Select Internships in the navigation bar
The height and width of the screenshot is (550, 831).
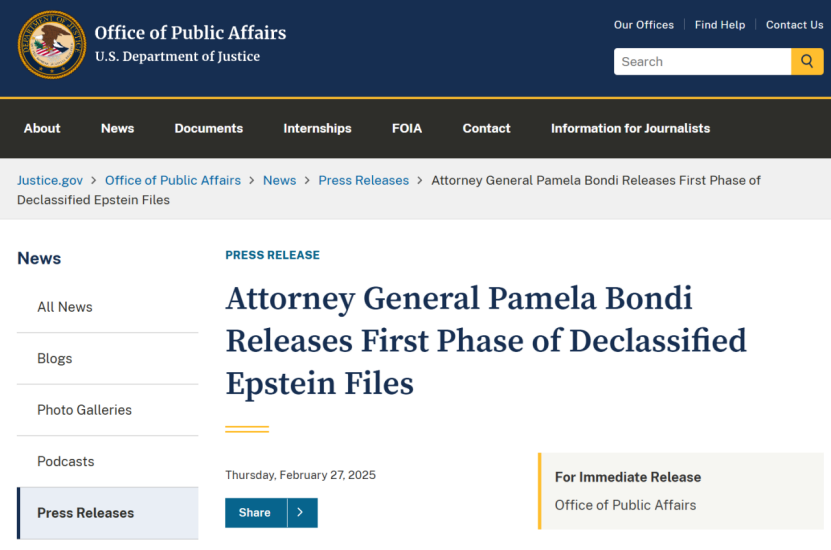point(317,128)
